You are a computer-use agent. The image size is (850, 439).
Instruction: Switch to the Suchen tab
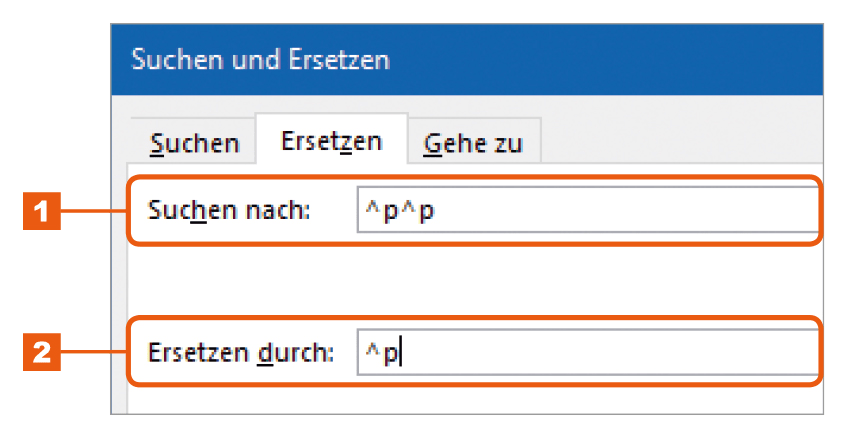[194, 142]
